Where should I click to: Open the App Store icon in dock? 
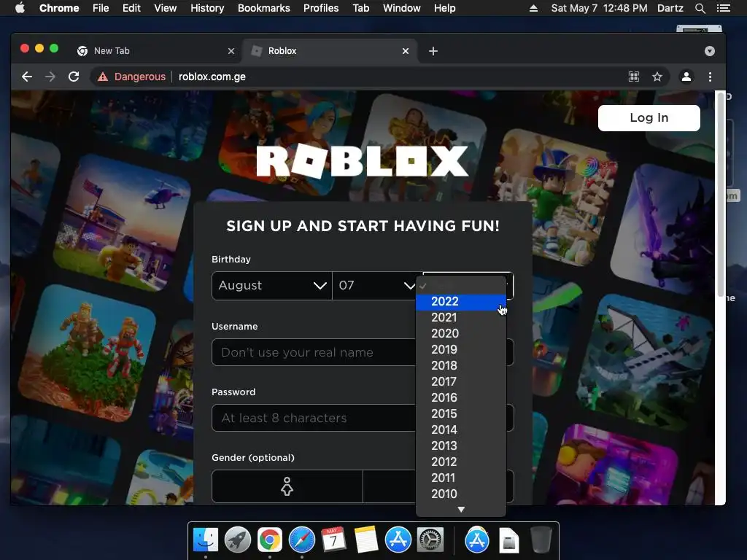[398, 540]
